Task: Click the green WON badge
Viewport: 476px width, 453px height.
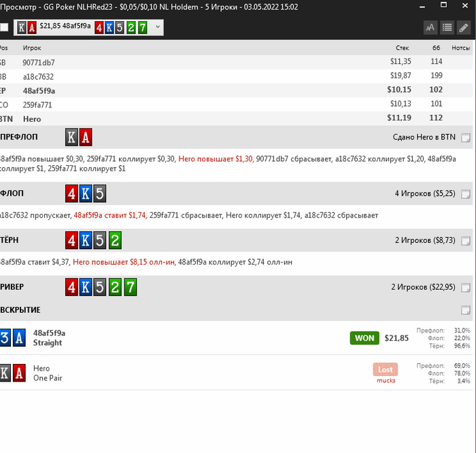Action: point(364,338)
